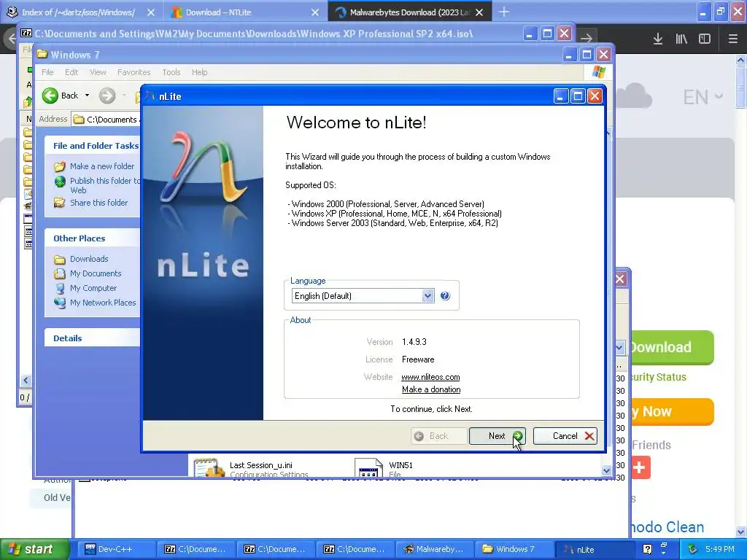Switch to Malwarebytes taskbar item
This screenshot has height=560, width=747.
(x=436, y=550)
